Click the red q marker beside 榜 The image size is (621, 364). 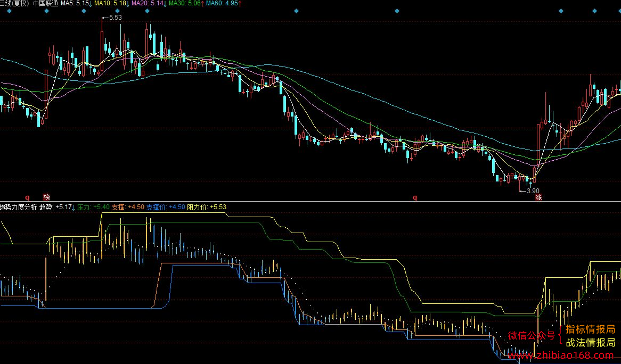point(27,197)
